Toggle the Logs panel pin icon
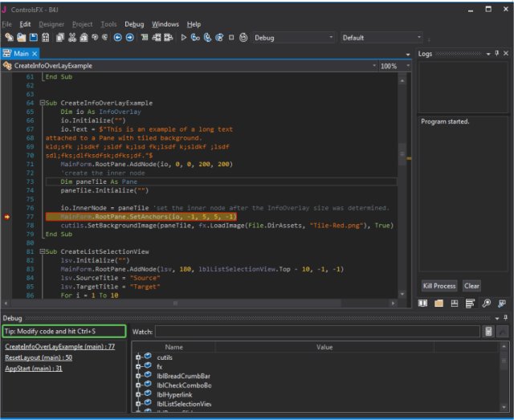Image resolution: width=514 pixels, height=420 pixels. pos(497,54)
